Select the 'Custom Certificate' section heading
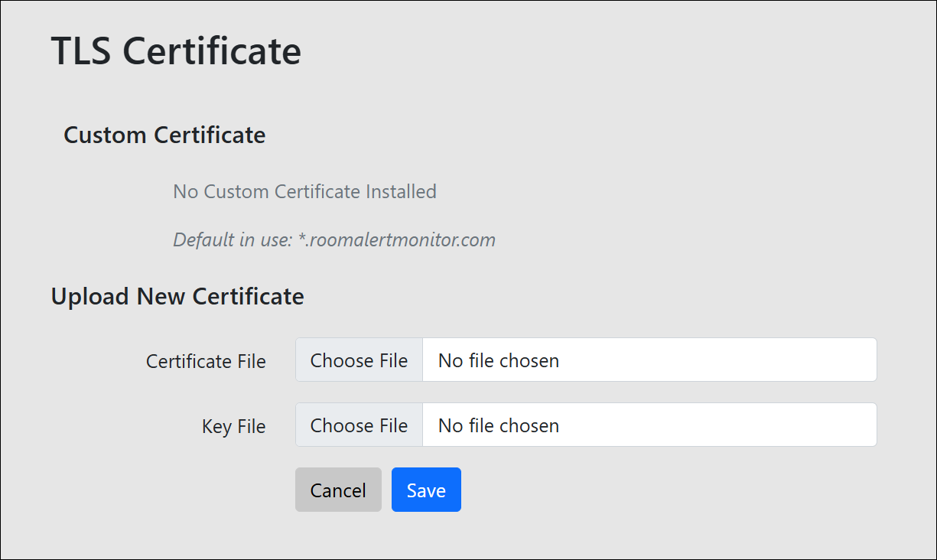Viewport: 937px width, 560px height. [x=164, y=135]
